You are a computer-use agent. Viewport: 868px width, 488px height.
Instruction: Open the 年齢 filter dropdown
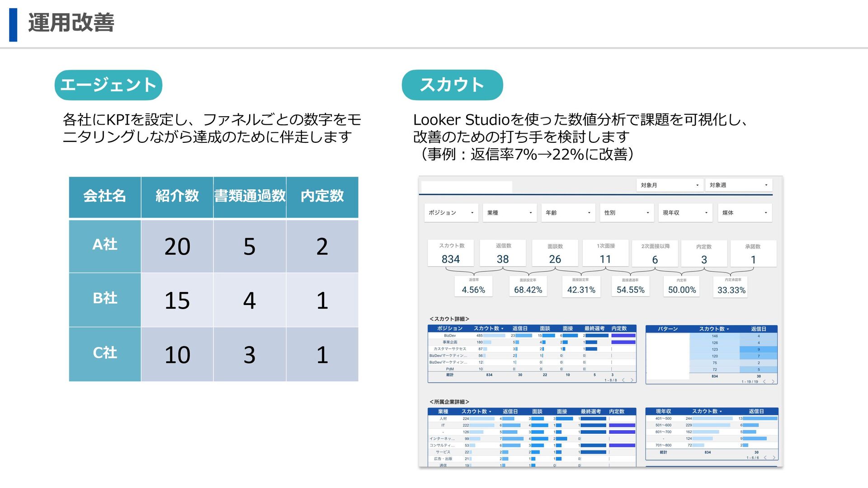point(568,213)
